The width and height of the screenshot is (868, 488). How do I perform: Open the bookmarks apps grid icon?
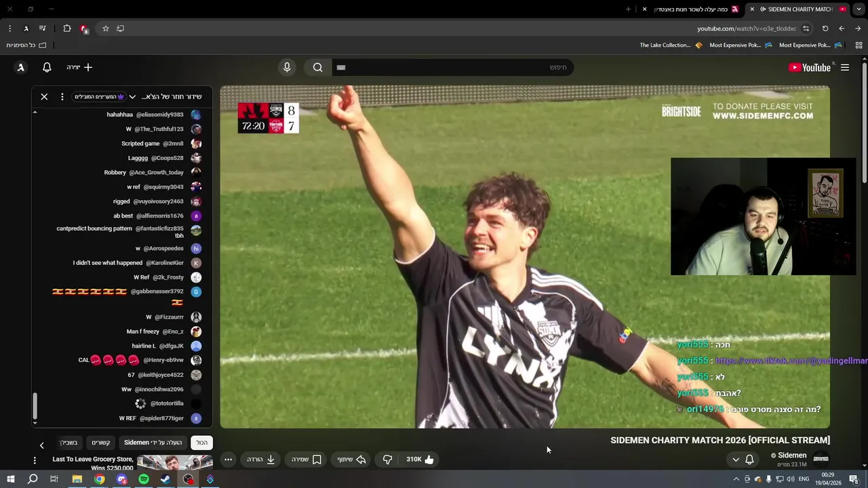[859, 45]
